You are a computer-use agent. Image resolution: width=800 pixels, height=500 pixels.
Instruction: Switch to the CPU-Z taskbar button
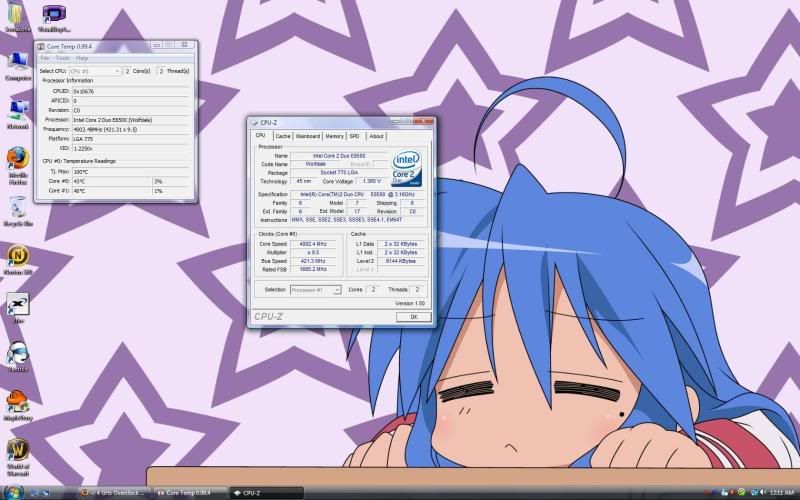click(265, 493)
